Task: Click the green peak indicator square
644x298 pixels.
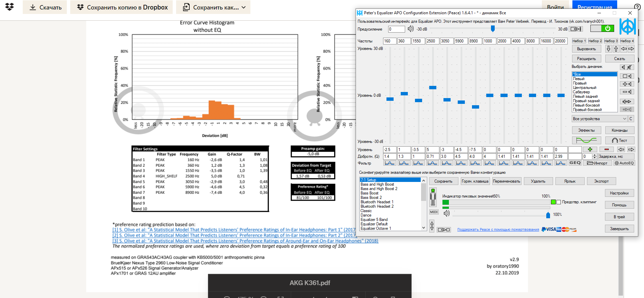Action: click(x=553, y=202)
